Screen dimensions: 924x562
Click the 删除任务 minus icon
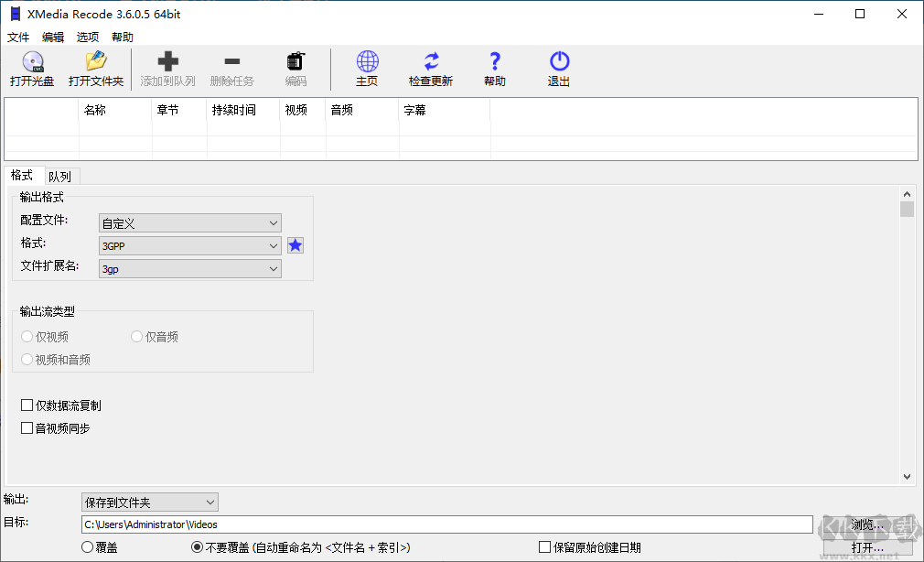click(x=232, y=60)
